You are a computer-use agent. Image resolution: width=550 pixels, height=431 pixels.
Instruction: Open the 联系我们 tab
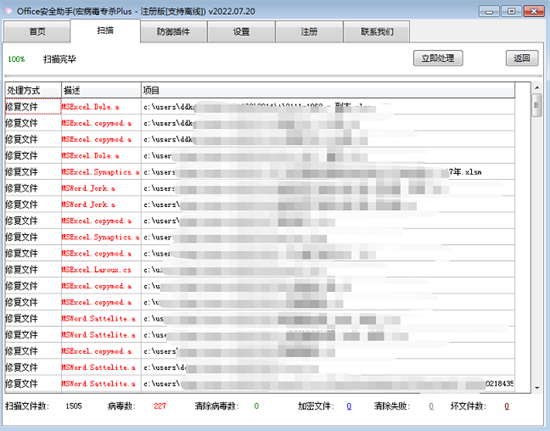pos(377,32)
